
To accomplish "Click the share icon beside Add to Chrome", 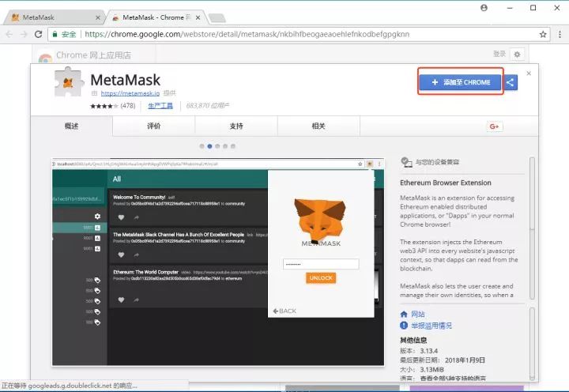I will coord(511,82).
